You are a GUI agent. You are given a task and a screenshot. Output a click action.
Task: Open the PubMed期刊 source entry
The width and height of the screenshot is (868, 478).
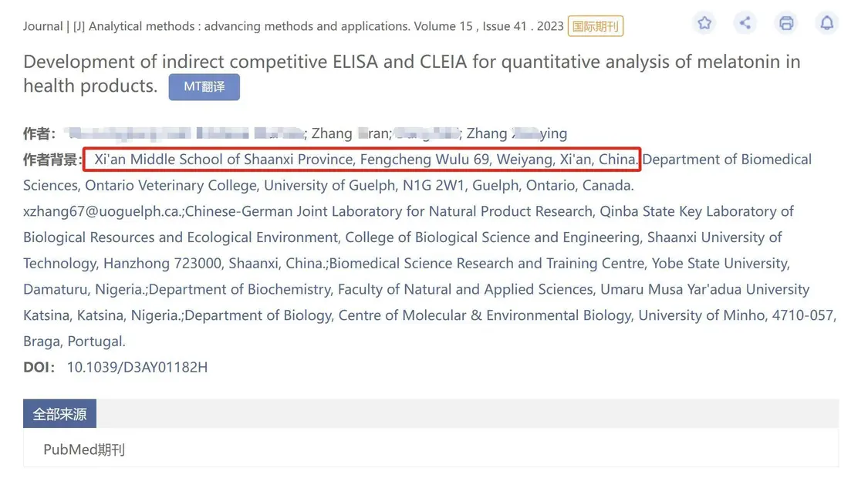point(84,449)
